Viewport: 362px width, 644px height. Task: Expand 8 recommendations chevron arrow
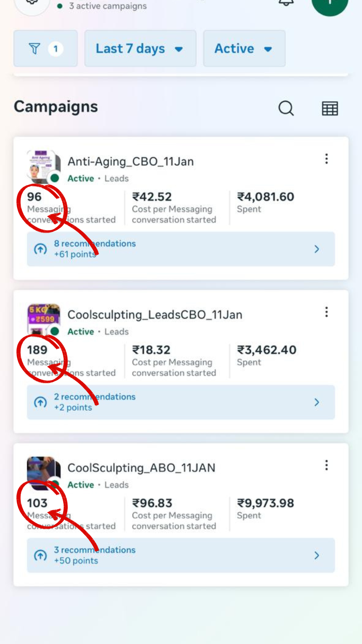pos(316,249)
